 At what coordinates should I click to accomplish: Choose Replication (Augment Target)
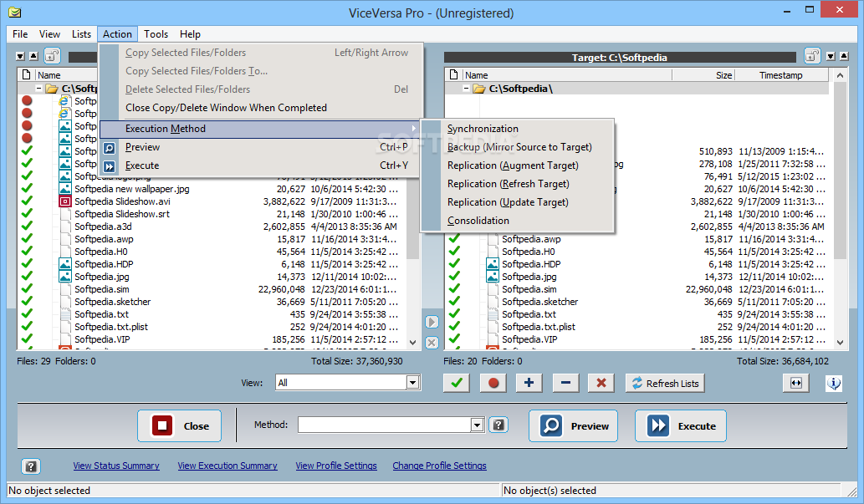(x=517, y=165)
